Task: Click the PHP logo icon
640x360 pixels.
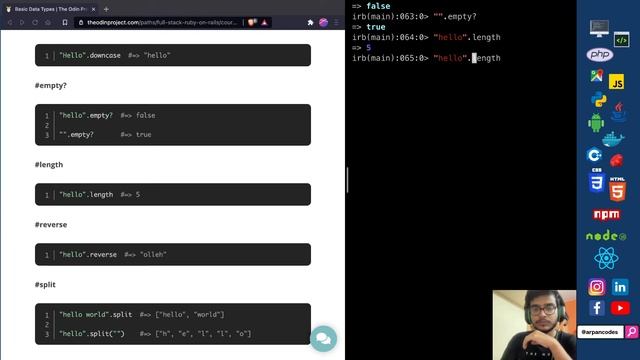Action: click(600, 55)
